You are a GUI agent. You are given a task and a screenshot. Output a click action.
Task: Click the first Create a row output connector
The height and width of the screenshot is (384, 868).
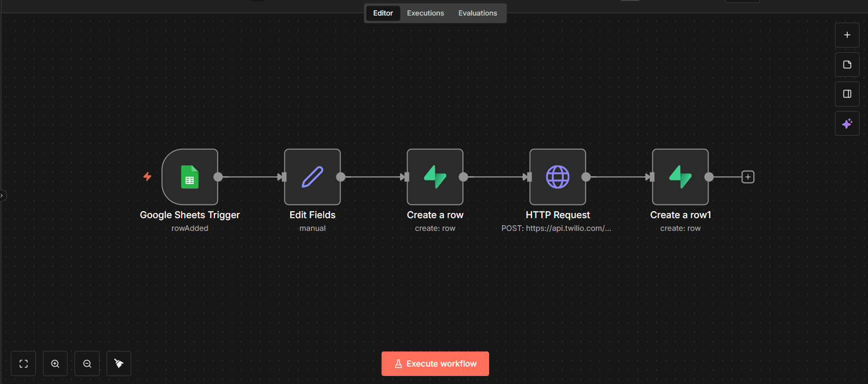[463, 177]
